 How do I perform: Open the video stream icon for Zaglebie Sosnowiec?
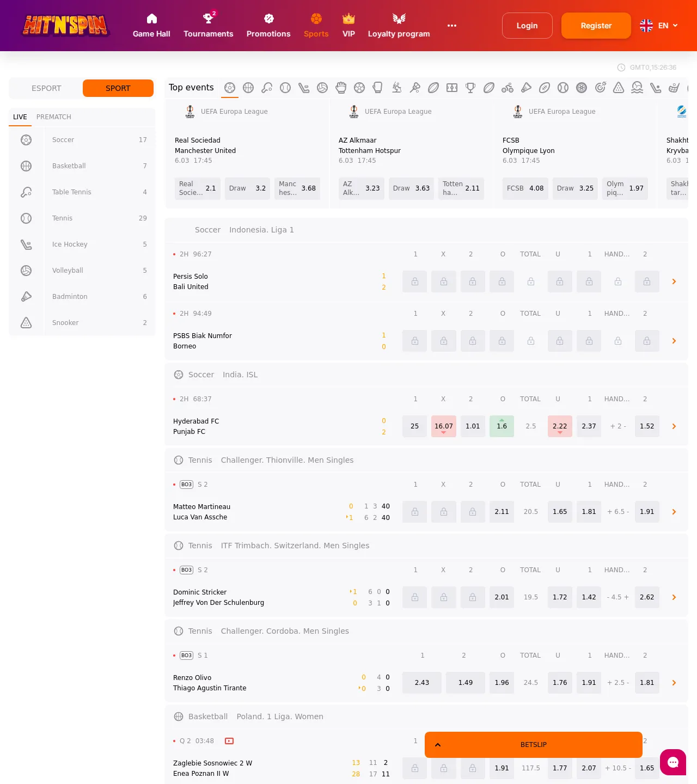(229, 741)
